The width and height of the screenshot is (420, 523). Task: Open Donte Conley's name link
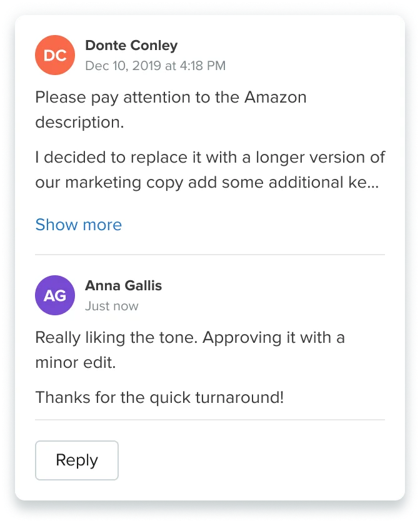coord(131,45)
